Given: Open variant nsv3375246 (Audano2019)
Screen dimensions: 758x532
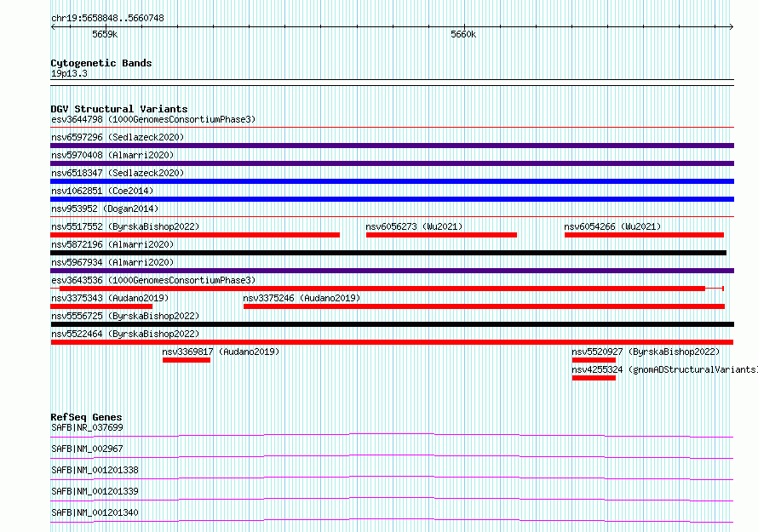Looking at the screenshot, I should (301, 298).
